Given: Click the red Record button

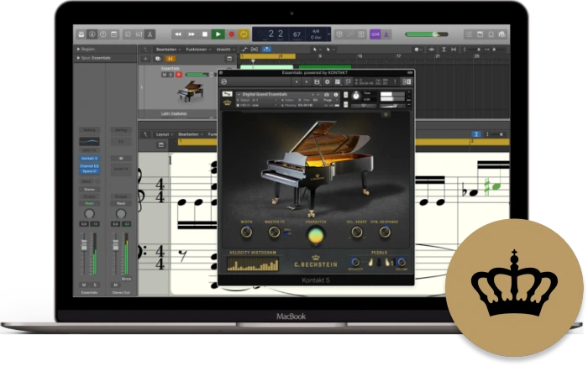Looking at the screenshot, I should [231, 34].
